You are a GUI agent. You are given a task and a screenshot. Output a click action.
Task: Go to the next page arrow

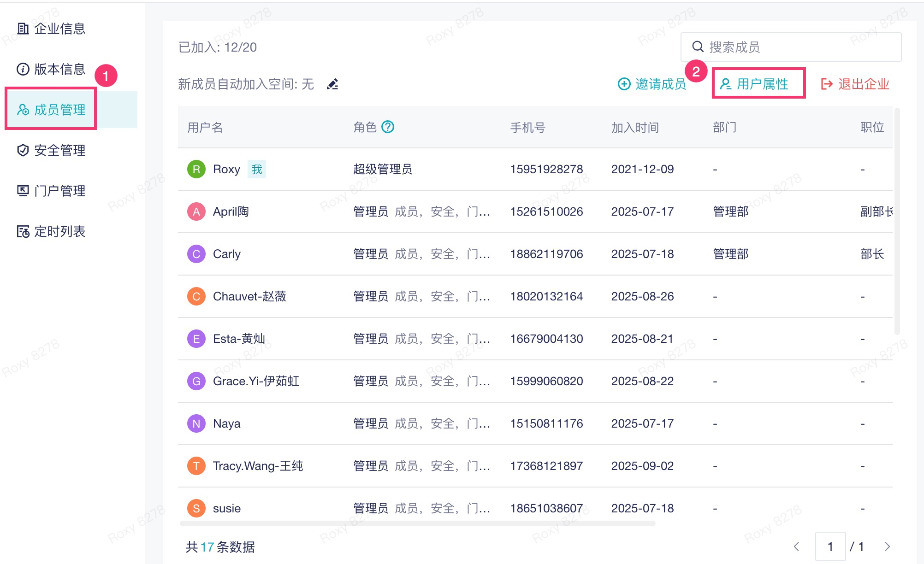887,546
